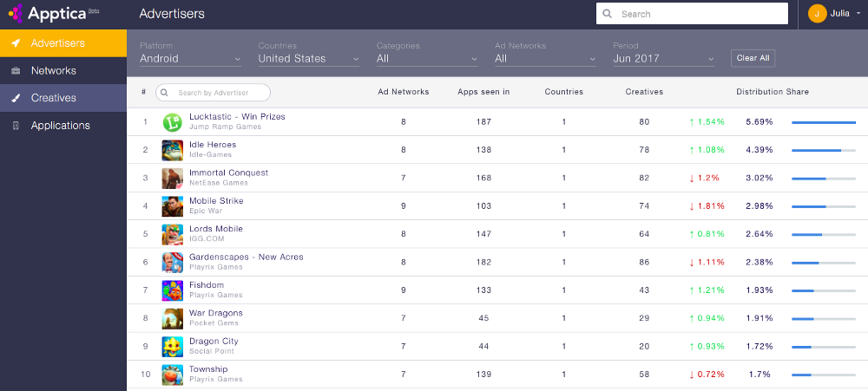Expand the Julia user menu arrow
The height and width of the screenshot is (391, 868).
tap(858, 14)
